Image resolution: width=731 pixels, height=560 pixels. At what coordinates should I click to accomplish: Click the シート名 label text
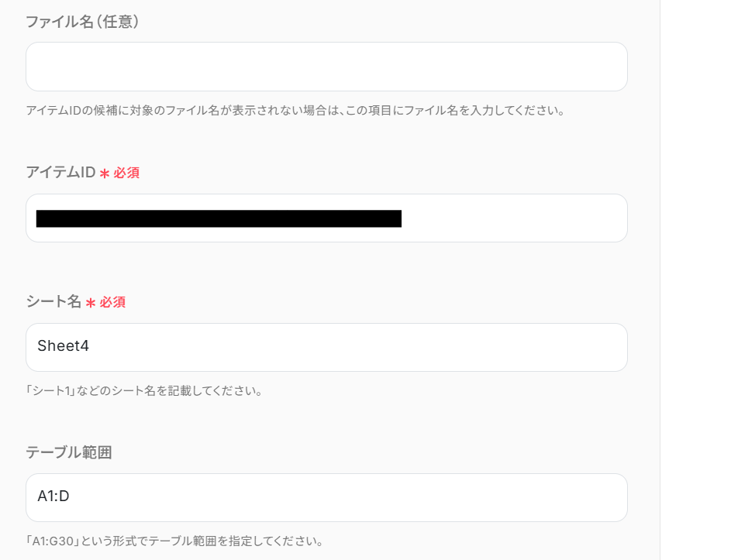(x=53, y=302)
